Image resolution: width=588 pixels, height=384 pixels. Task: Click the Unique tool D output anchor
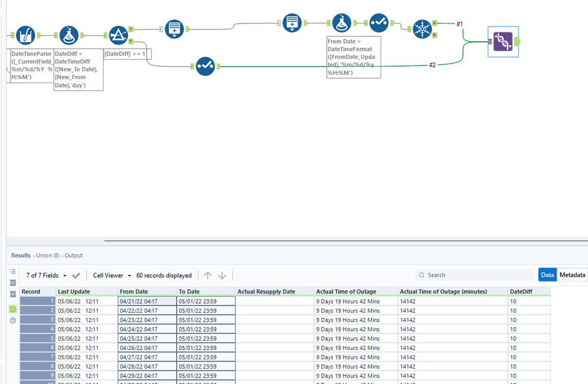coord(434,35)
